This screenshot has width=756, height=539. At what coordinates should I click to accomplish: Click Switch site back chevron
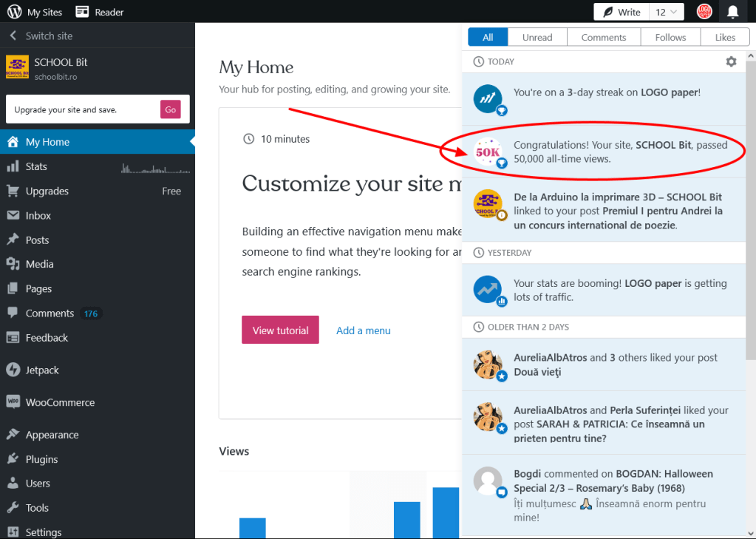13,35
